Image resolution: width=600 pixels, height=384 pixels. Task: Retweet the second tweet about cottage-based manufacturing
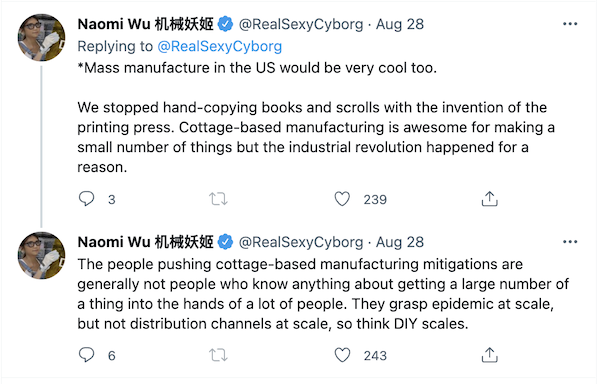(218, 355)
